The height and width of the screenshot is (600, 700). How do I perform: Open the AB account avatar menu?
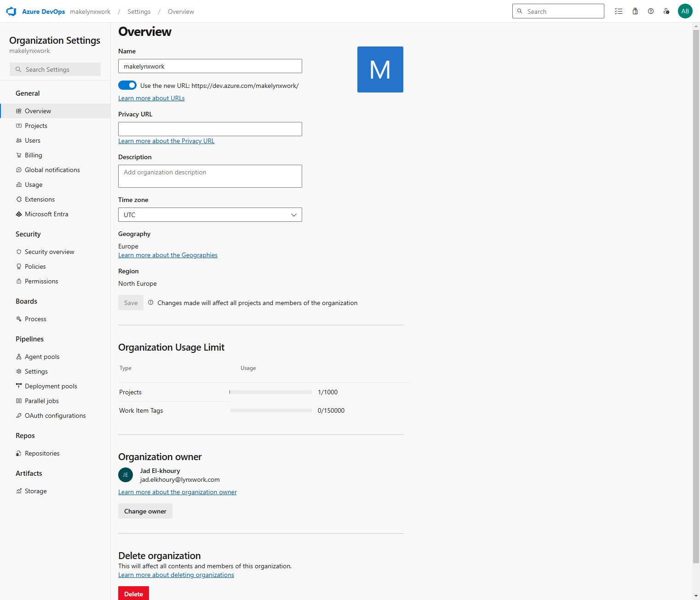pyautogui.click(x=685, y=12)
